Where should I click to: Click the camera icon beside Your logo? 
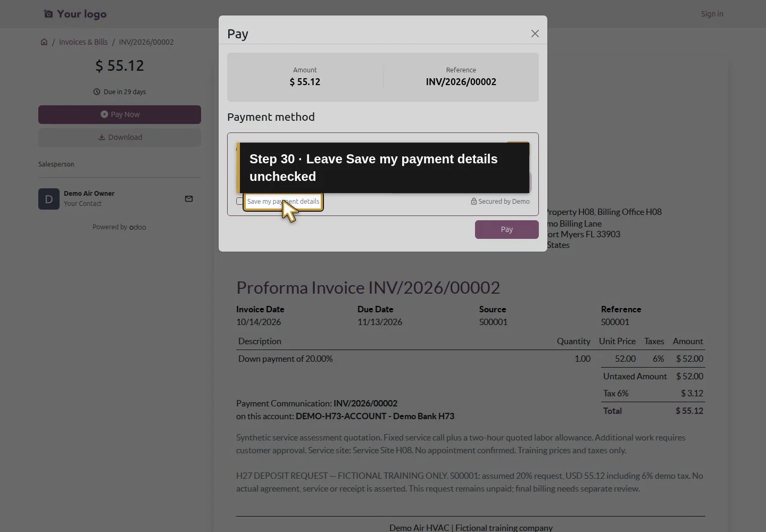48,14
